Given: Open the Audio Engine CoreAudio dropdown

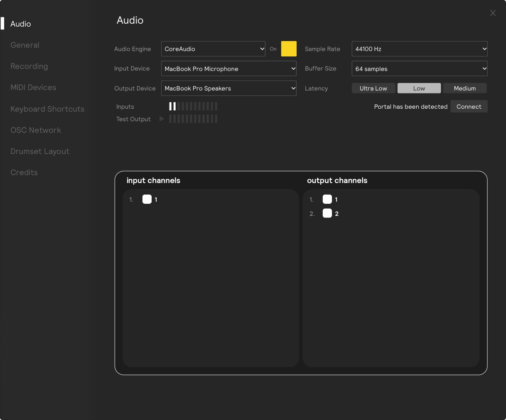Looking at the screenshot, I should [213, 49].
